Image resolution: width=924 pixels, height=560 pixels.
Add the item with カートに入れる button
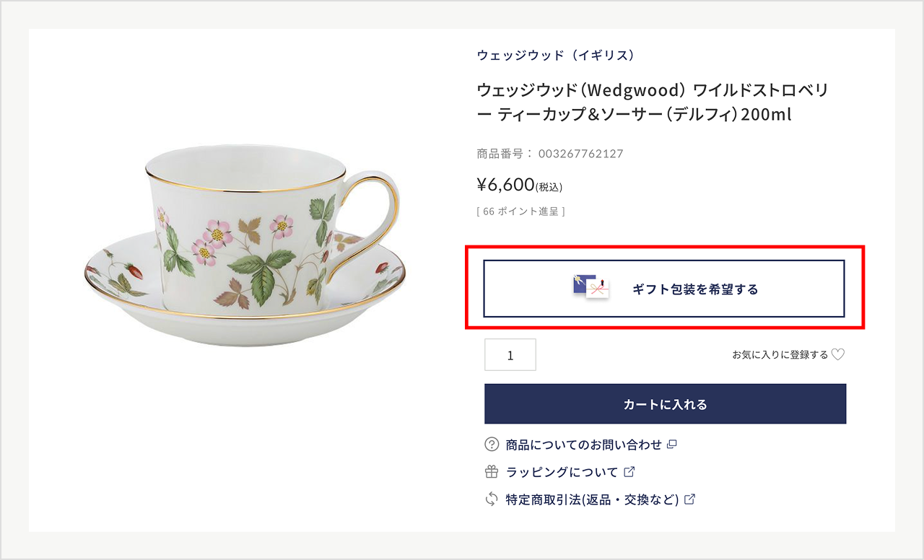[665, 404]
